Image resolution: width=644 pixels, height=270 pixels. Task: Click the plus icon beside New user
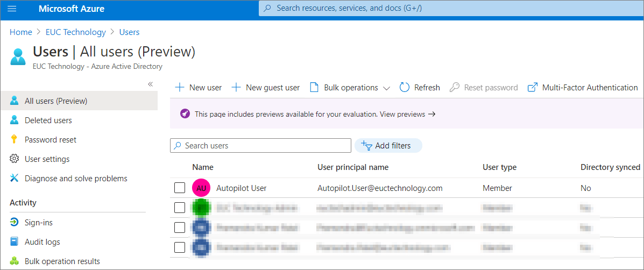point(180,88)
